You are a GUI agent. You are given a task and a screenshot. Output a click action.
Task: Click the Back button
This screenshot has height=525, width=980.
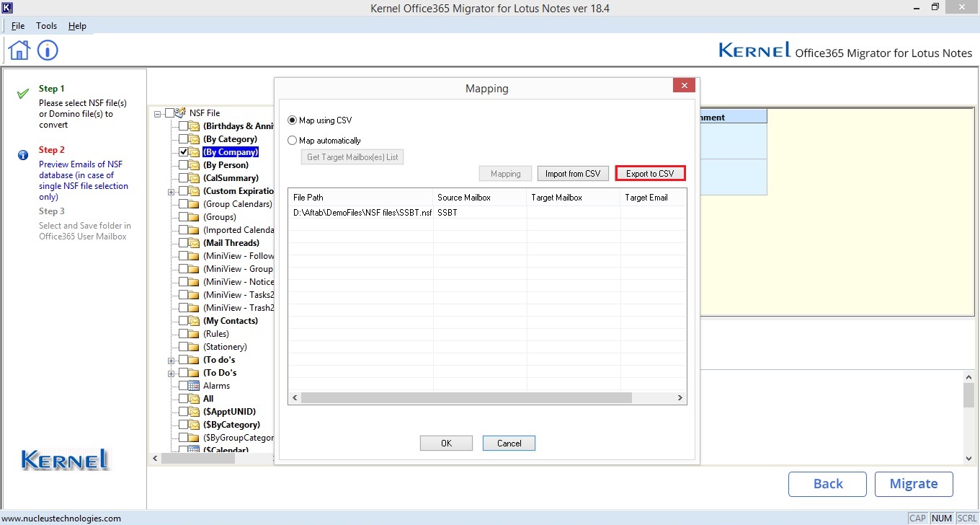click(x=827, y=484)
